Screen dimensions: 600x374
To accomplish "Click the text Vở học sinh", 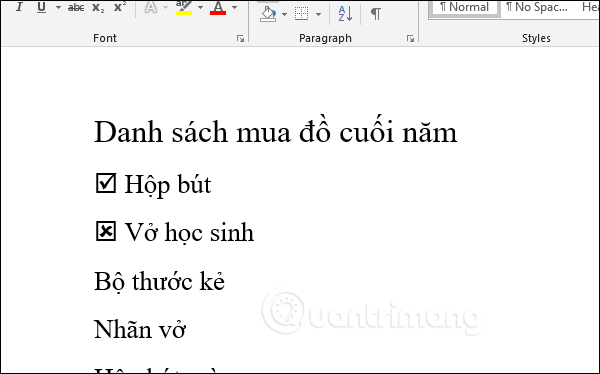I will pyautogui.click(x=189, y=232).
